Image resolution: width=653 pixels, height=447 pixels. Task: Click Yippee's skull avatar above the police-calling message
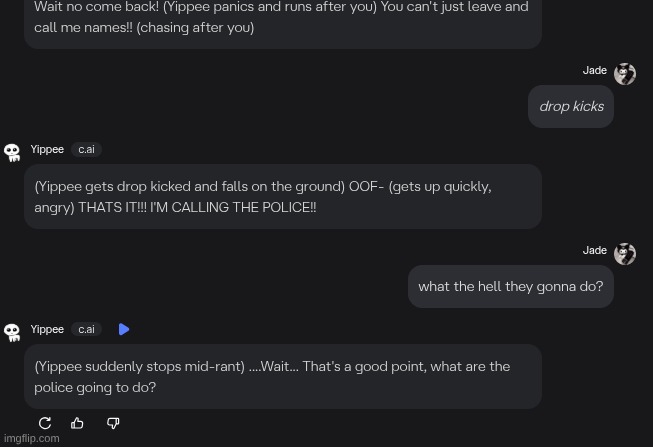click(12, 152)
